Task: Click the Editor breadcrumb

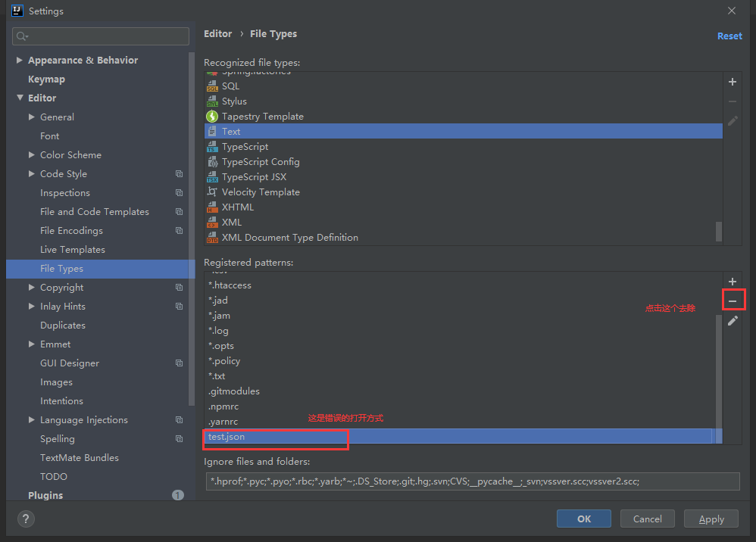Action: (x=218, y=34)
